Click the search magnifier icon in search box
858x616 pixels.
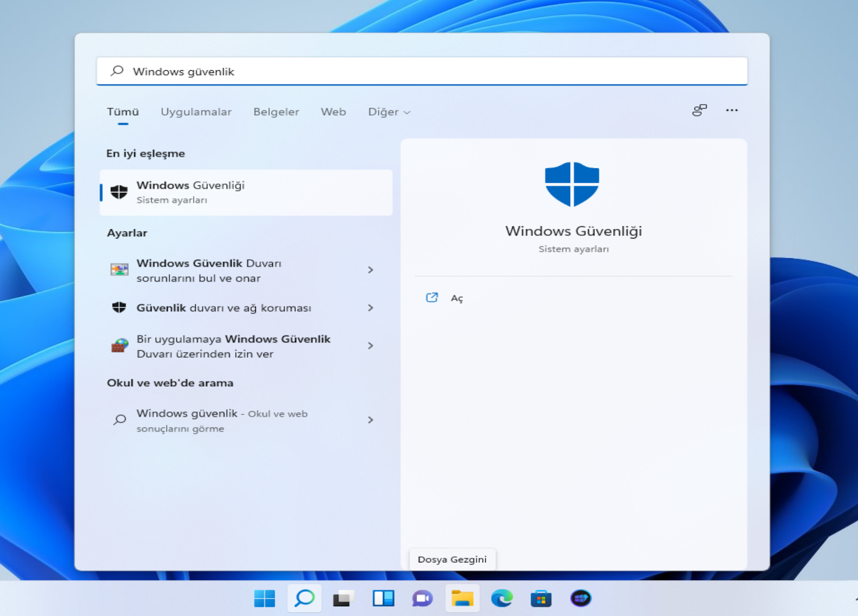click(117, 71)
